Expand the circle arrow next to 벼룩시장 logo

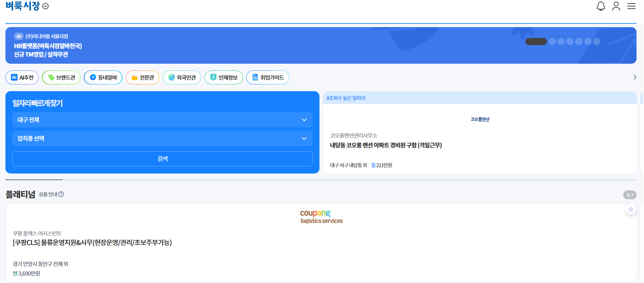(45, 6)
